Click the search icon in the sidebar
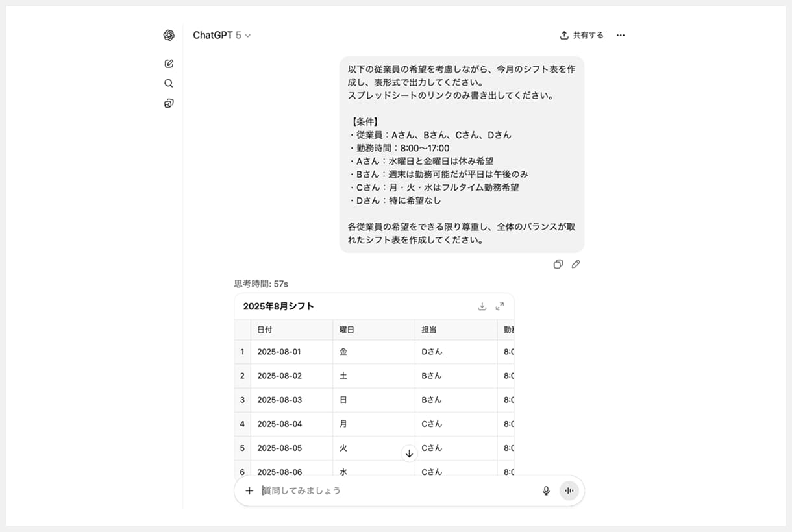 click(169, 83)
